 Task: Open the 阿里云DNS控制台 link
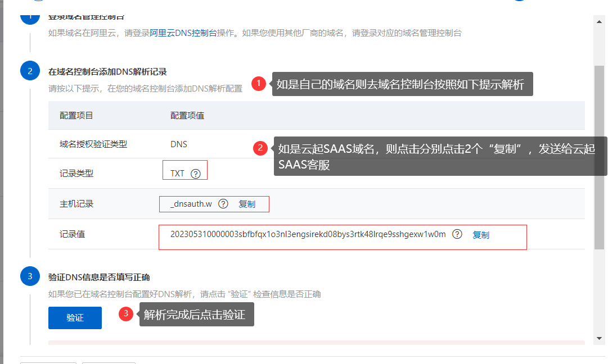tap(183, 33)
